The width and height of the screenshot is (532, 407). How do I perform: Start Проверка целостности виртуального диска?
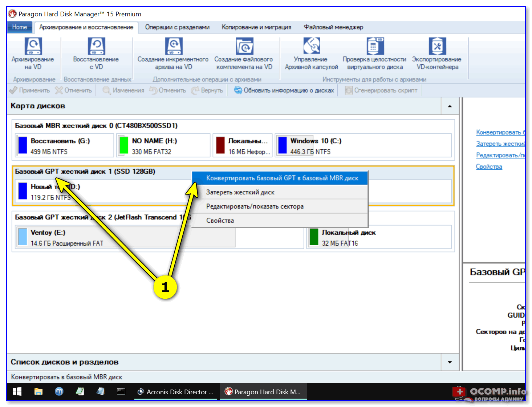point(374,54)
